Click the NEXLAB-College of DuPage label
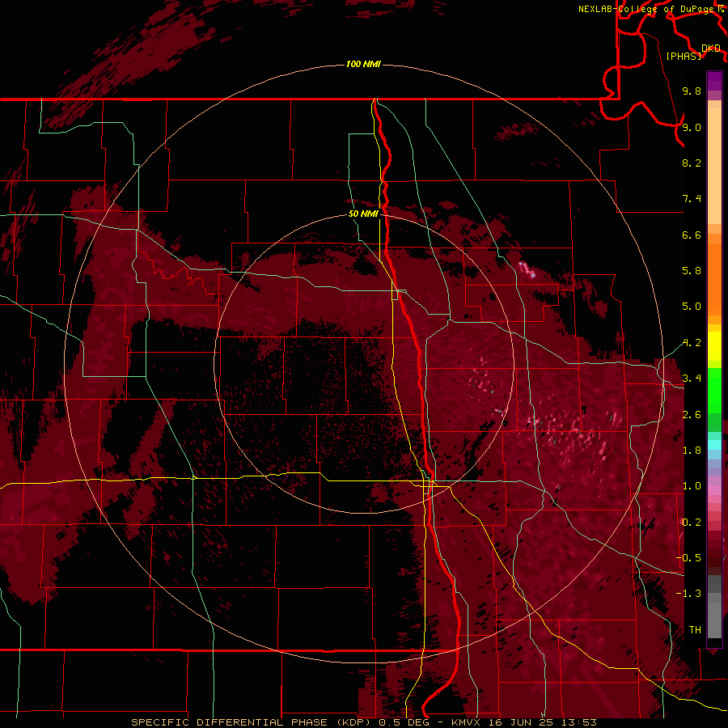Screen dimensions: 728x728 [x=647, y=9]
